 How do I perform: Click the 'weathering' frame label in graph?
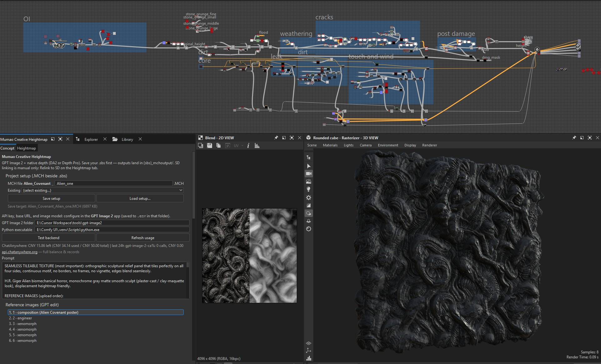point(296,34)
